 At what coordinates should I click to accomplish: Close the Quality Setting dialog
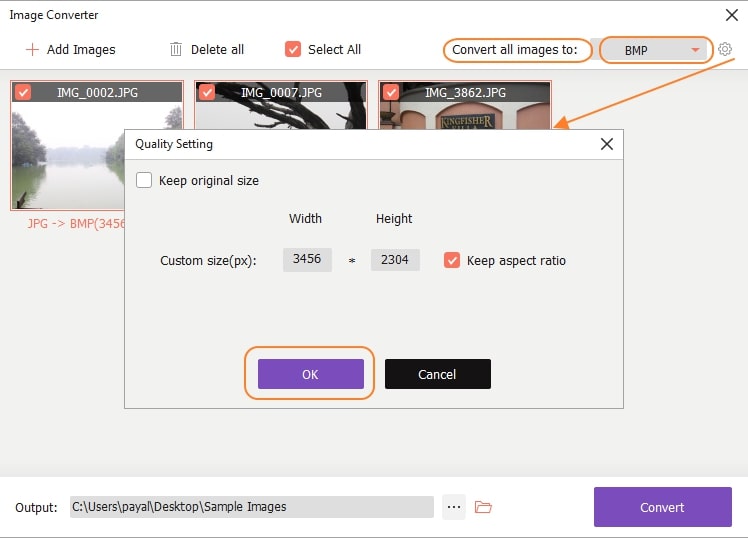606,144
